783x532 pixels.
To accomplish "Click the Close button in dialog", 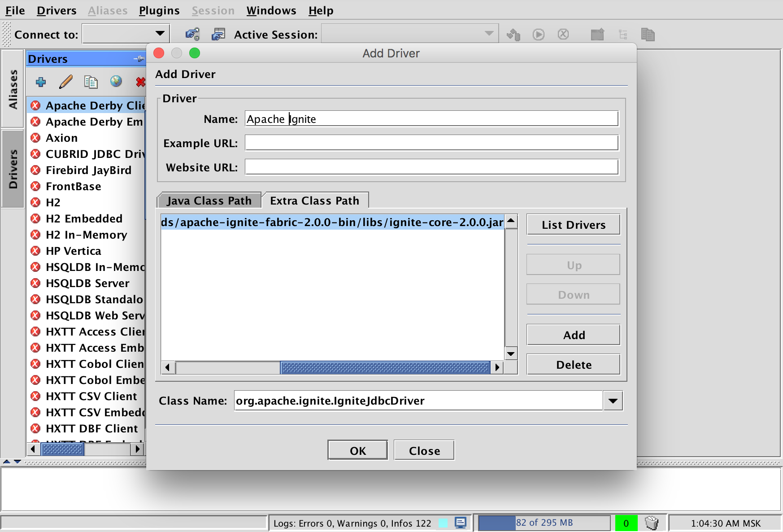I will pyautogui.click(x=424, y=450).
